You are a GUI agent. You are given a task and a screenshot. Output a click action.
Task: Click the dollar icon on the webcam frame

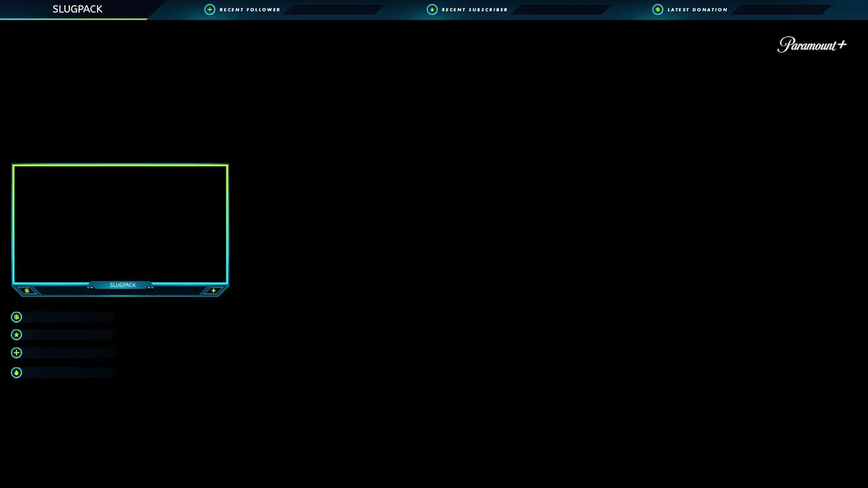coord(26,291)
